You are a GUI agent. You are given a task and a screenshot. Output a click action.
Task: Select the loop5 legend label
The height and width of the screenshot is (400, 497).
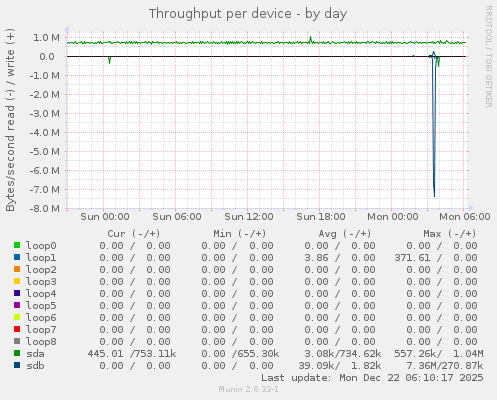click(41, 306)
